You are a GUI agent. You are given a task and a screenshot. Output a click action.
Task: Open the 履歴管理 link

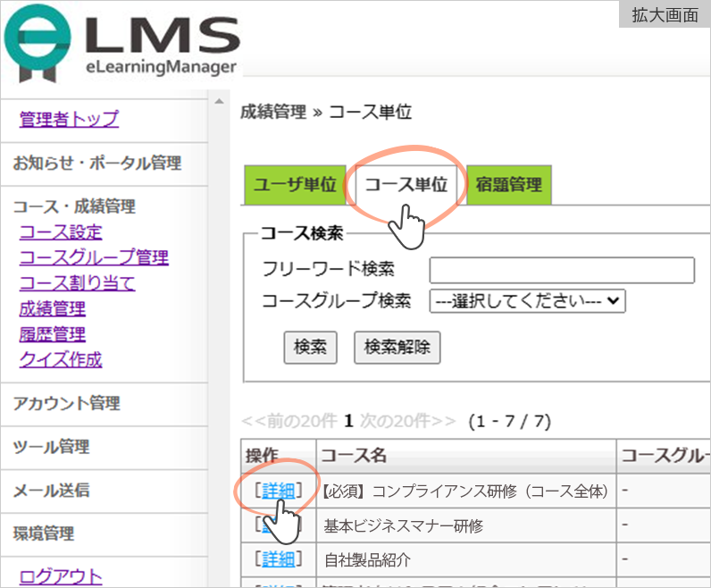tap(52, 334)
